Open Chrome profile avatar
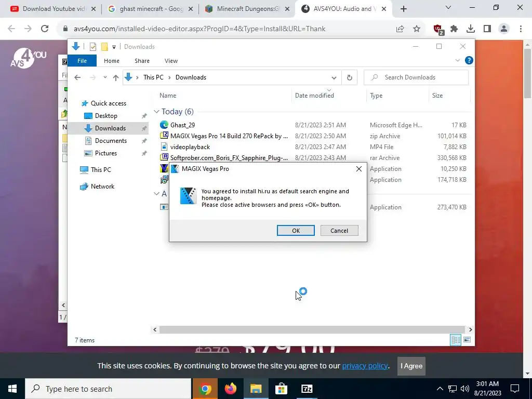532x399 pixels. [x=504, y=29]
